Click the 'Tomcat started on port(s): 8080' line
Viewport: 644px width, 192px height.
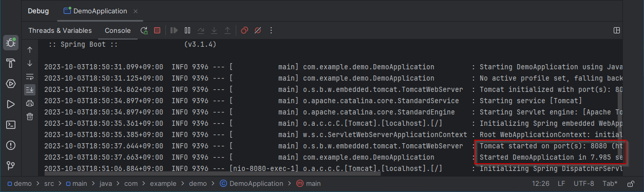[x=551, y=146]
